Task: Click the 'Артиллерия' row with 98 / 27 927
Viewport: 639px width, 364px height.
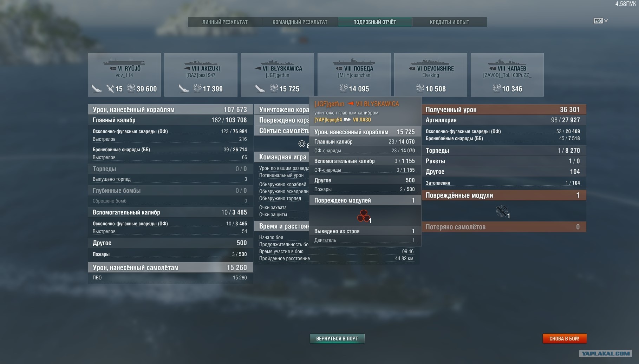Action: (x=504, y=120)
